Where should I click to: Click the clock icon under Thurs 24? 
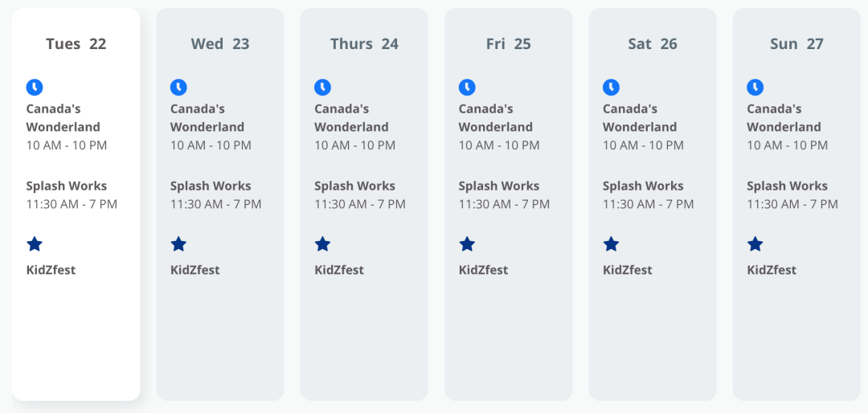[323, 88]
